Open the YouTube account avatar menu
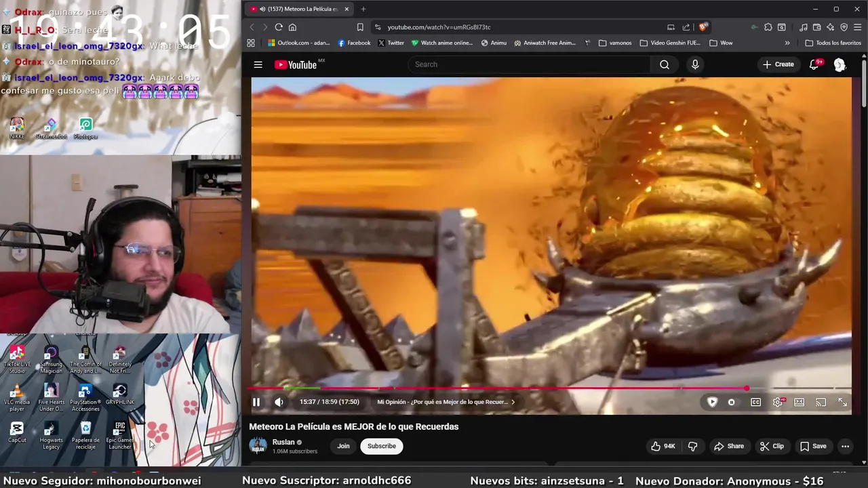868x488 pixels. [840, 64]
